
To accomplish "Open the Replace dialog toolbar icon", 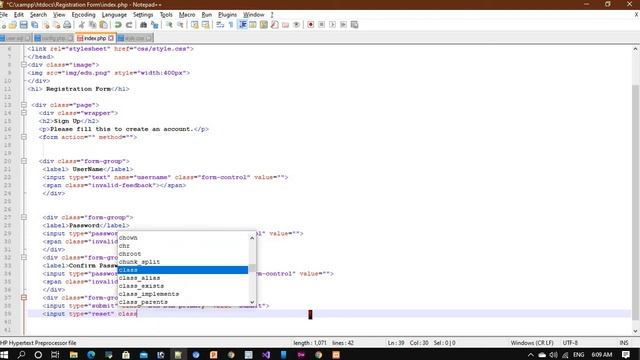I will (x=154, y=25).
